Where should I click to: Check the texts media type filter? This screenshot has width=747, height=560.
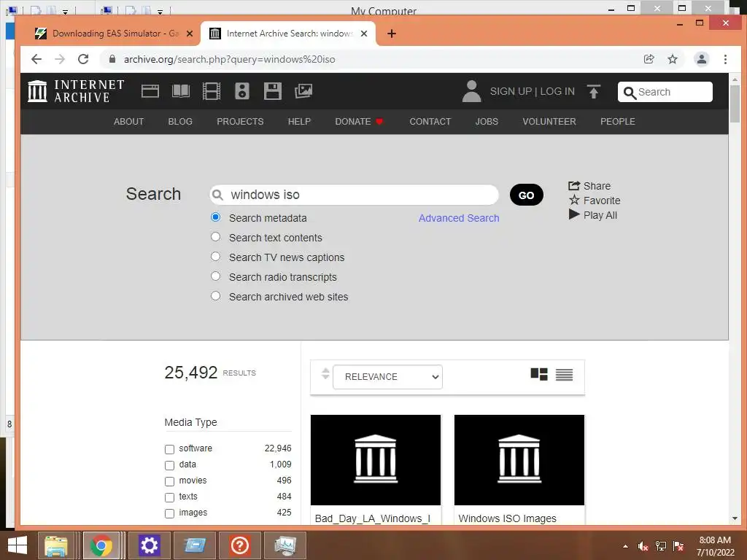coord(169,497)
